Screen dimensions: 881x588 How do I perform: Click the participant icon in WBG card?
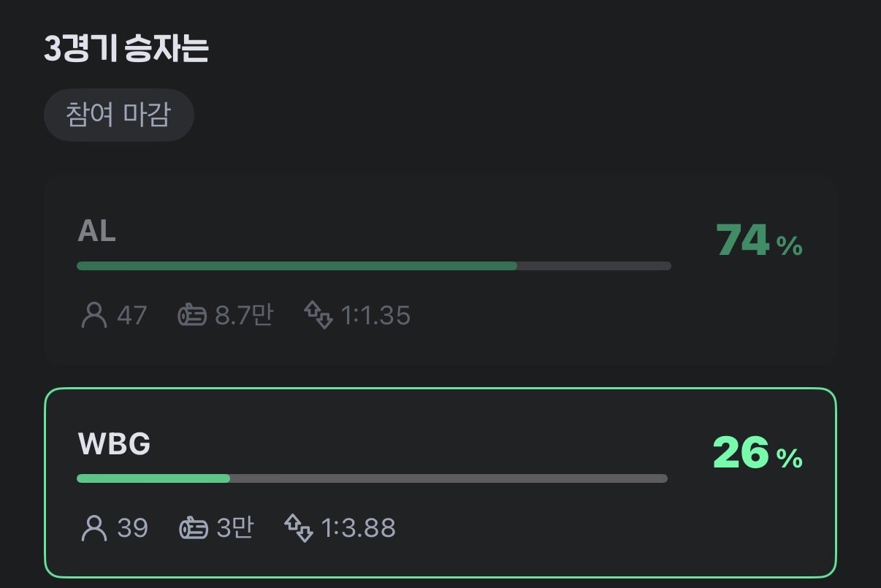tap(94, 527)
